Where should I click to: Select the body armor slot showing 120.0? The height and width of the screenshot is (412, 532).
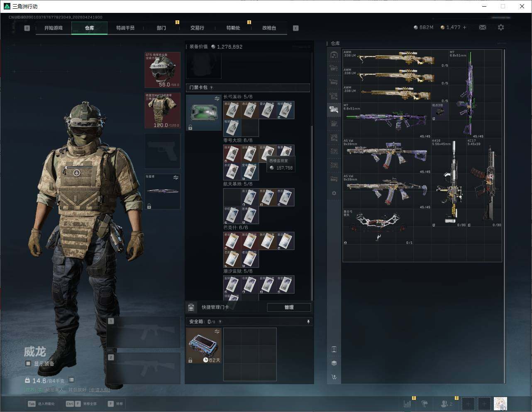coord(163,110)
